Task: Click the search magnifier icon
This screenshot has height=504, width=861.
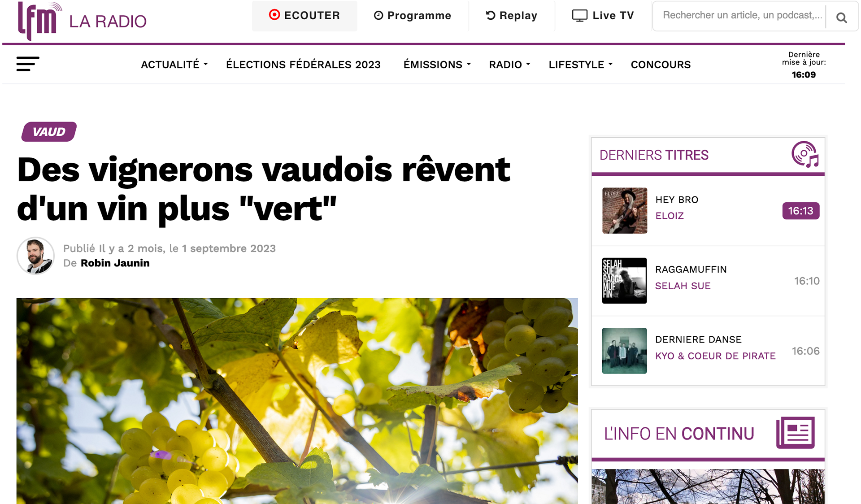Action: click(842, 17)
